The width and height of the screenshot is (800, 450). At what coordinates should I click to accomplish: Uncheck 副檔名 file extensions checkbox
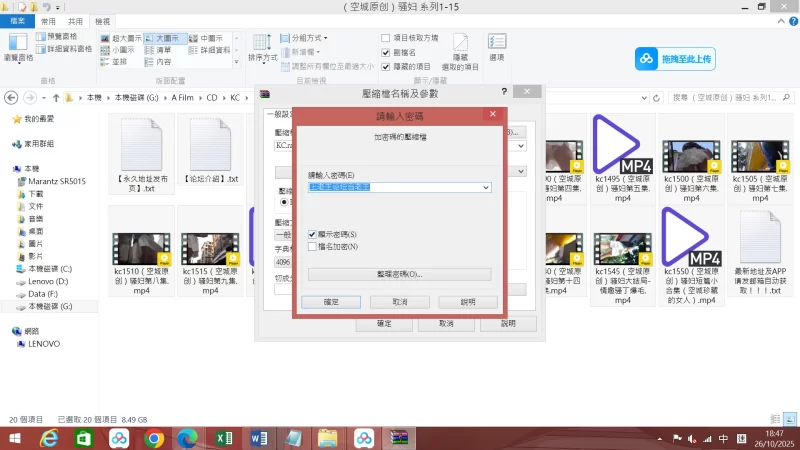click(x=386, y=52)
